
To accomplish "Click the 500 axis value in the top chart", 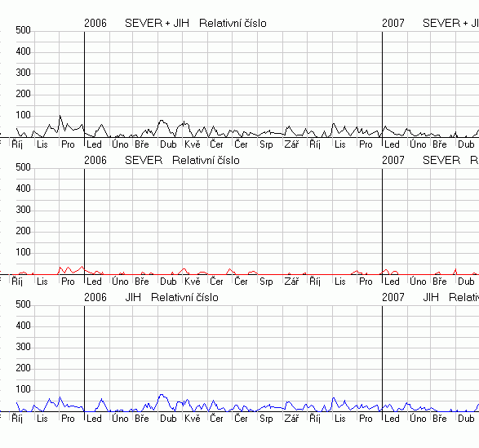I will pyautogui.click(x=23, y=30).
